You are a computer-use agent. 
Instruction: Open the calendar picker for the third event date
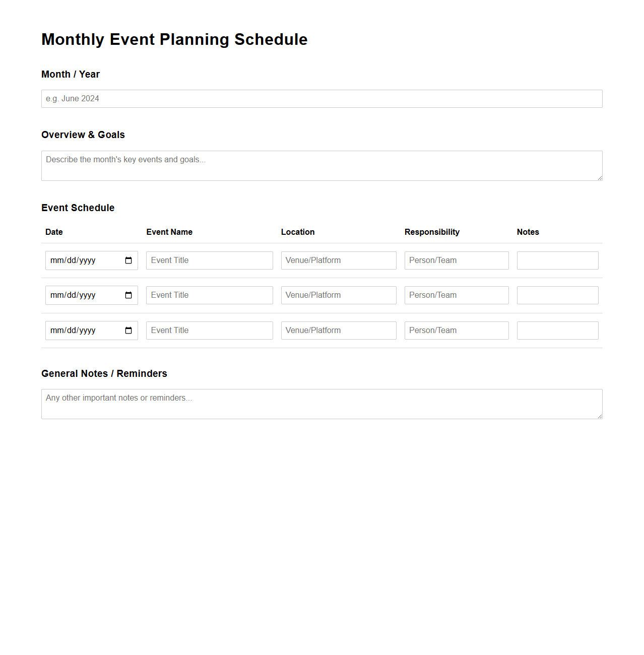[x=128, y=330]
